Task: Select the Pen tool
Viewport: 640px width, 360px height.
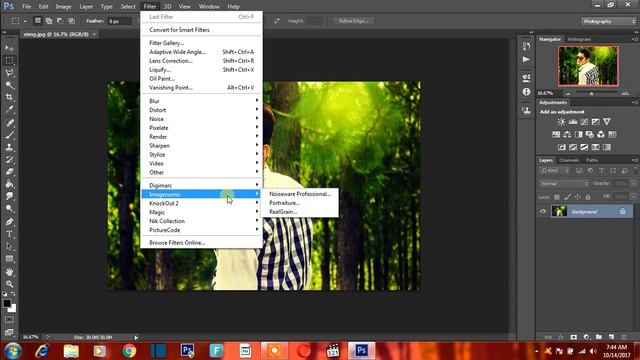Action: click(x=9, y=222)
